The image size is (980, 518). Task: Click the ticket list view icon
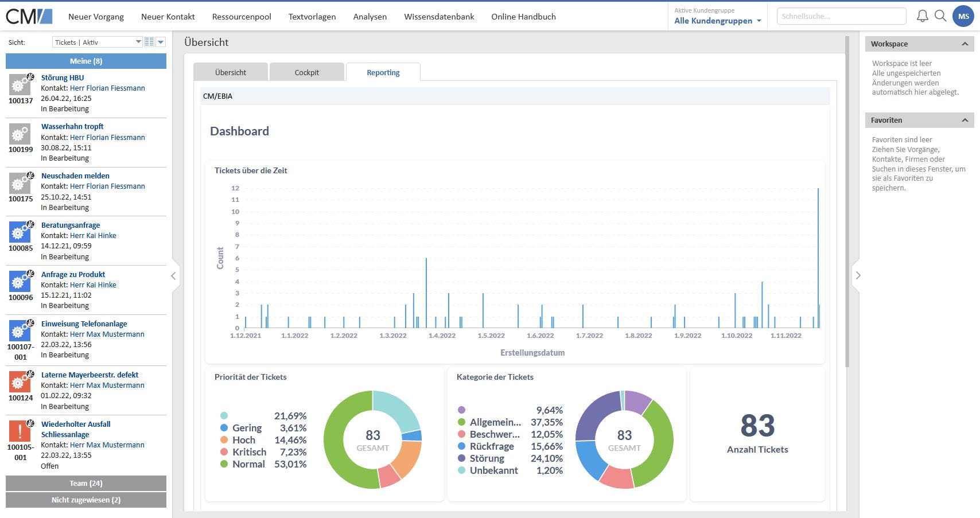click(149, 42)
